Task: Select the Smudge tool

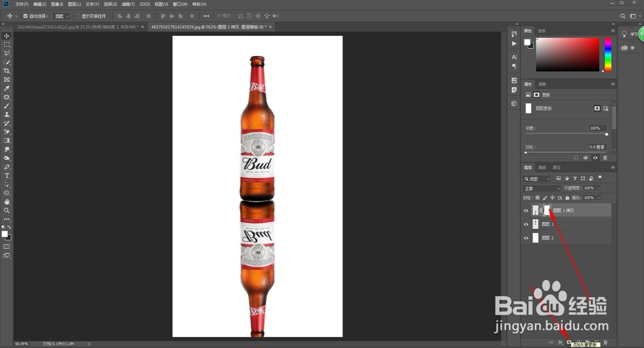Action: point(6,149)
